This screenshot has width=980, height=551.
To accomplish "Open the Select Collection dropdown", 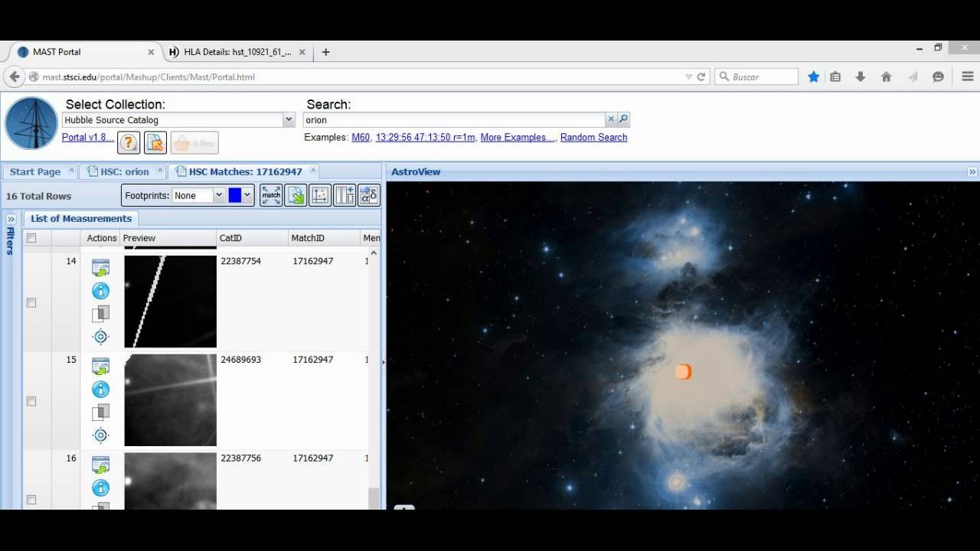I will [x=289, y=119].
